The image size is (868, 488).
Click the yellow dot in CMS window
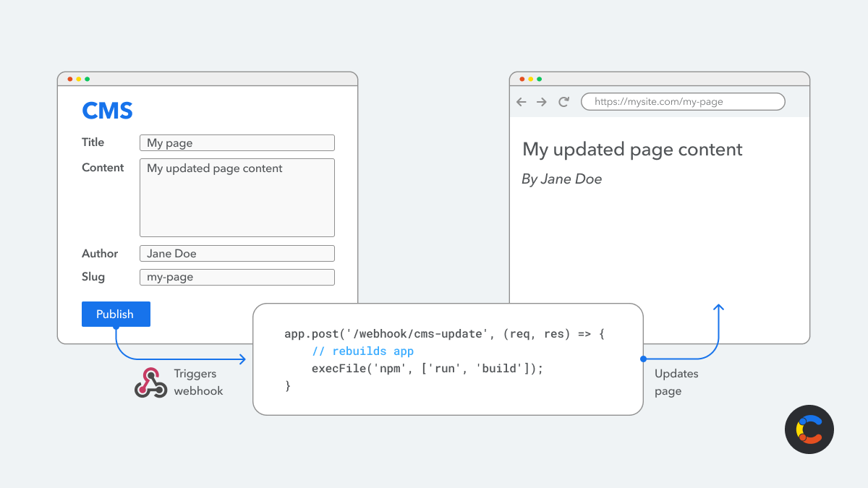click(x=79, y=79)
